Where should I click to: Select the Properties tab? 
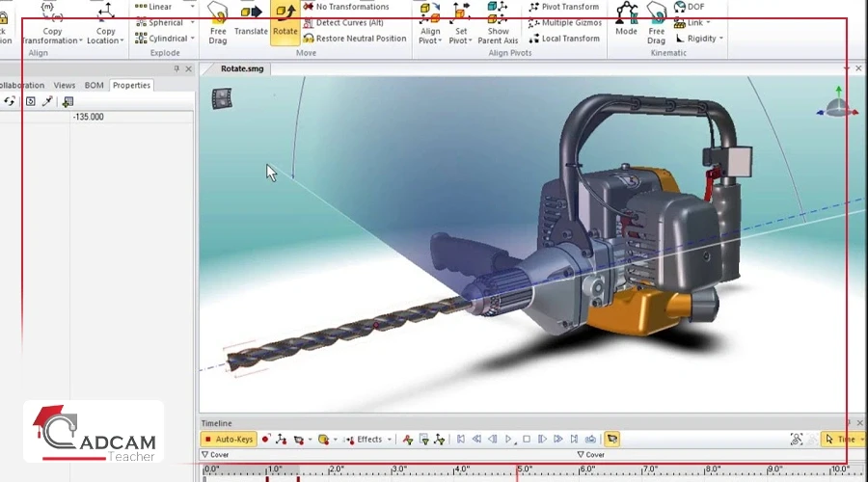[x=131, y=85]
